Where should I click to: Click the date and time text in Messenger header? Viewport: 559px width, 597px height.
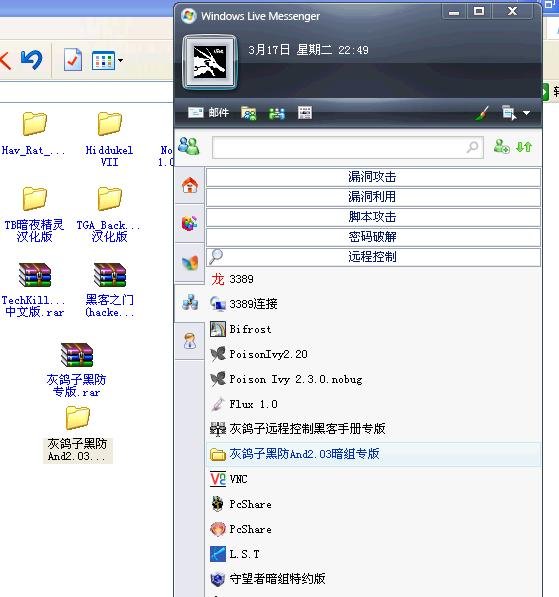[x=308, y=50]
